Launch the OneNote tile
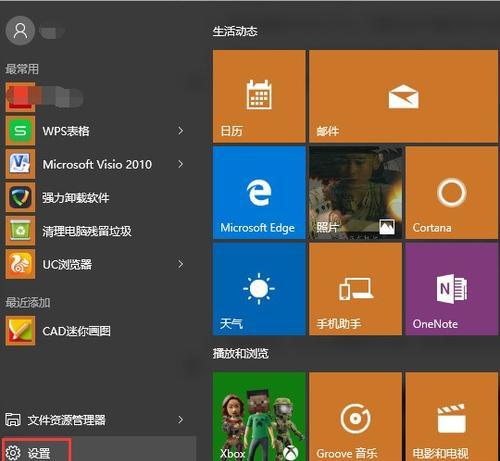 [452, 289]
